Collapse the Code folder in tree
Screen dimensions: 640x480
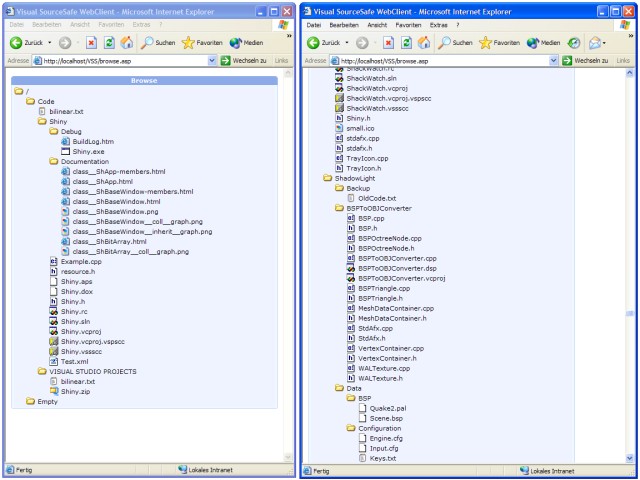30,101
